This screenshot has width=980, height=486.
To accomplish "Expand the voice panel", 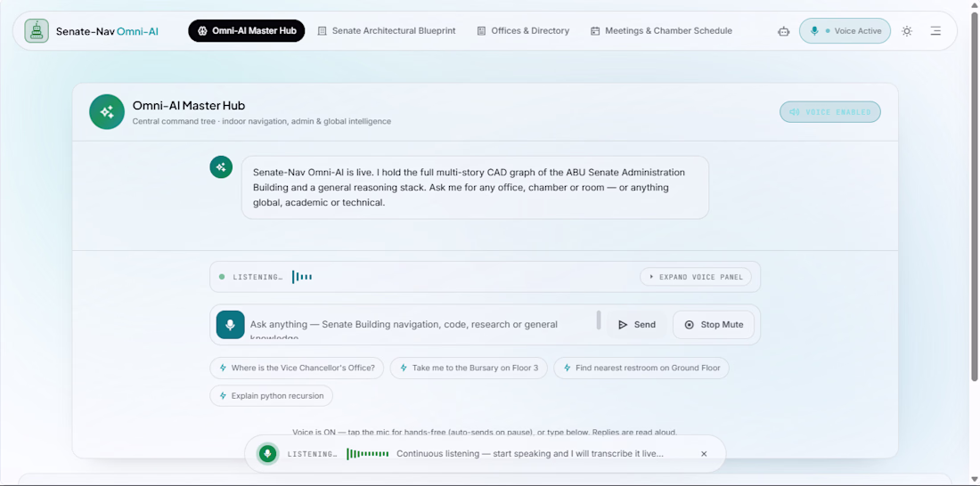I will tap(696, 277).
